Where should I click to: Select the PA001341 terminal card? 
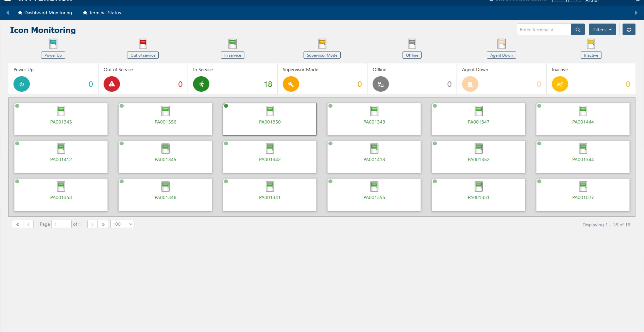click(x=270, y=195)
